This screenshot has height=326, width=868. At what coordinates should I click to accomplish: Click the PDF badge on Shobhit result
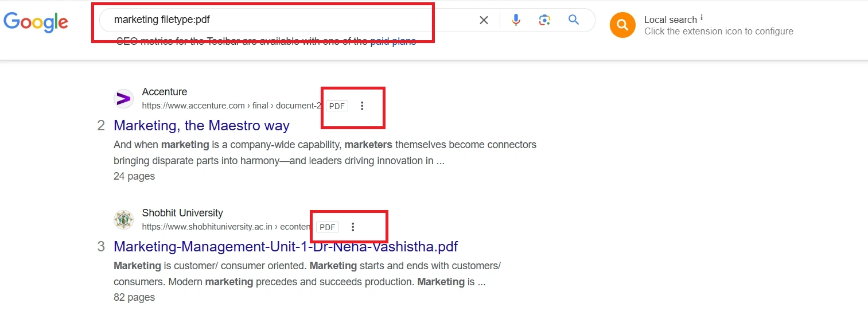click(x=328, y=227)
